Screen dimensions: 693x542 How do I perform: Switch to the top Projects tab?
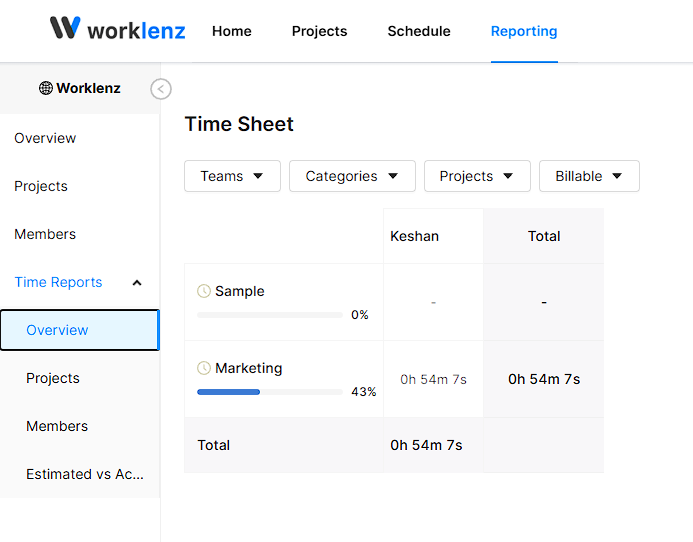[319, 31]
